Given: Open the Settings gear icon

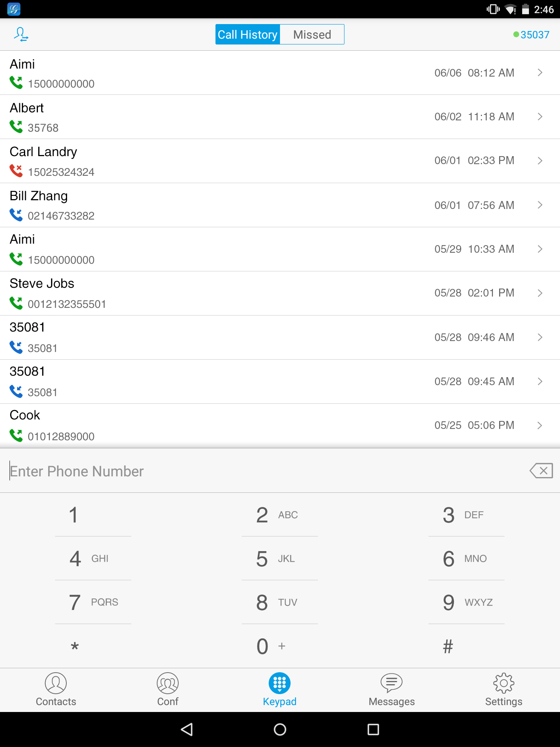Looking at the screenshot, I should (x=503, y=683).
